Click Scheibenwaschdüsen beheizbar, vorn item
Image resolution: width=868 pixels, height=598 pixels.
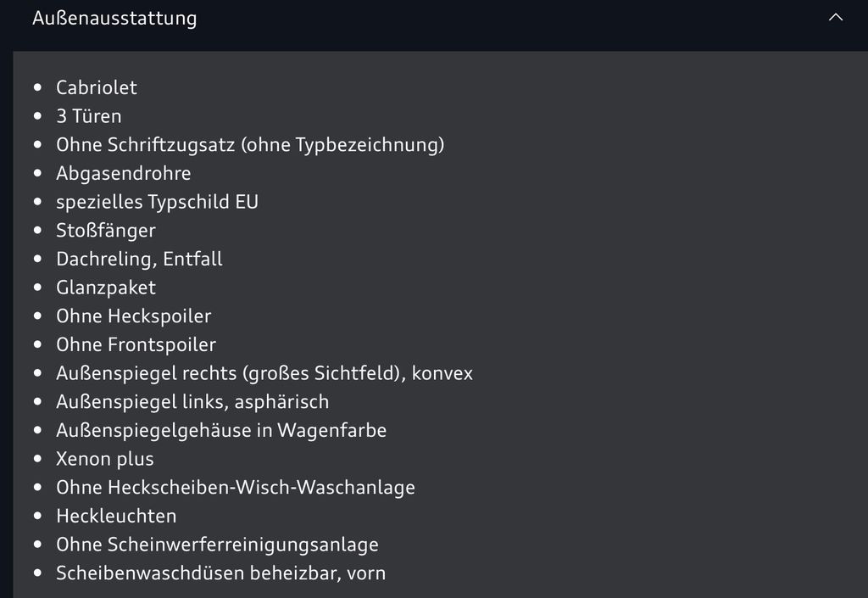[221, 573]
